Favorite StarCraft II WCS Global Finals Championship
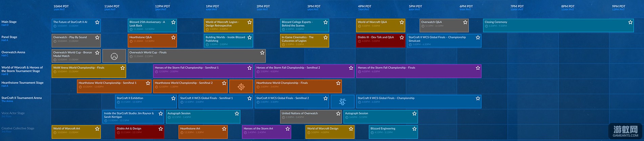Image resolution: width=644 pixels, height=141 pixels. [x=478, y=98]
